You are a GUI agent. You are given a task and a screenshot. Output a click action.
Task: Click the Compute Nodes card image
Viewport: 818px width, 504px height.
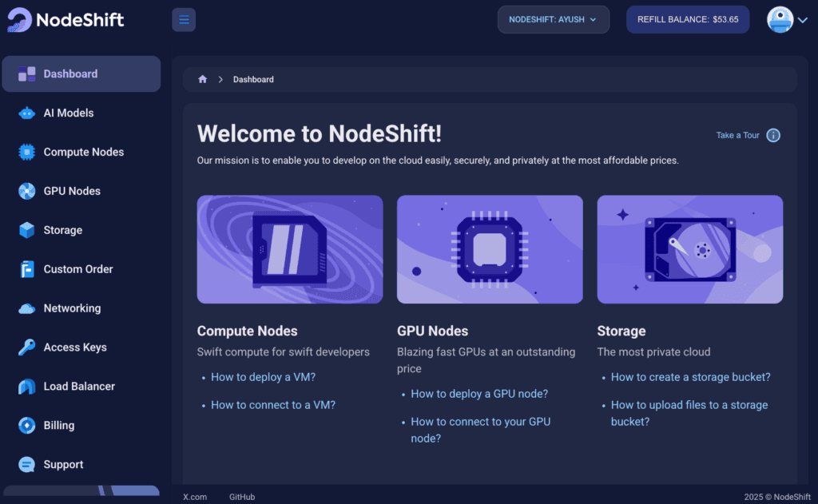tap(290, 249)
